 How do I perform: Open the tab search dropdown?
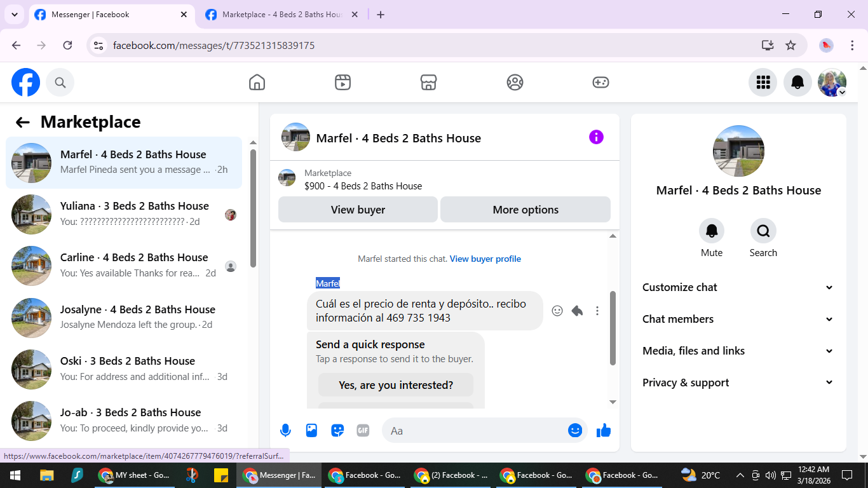[14, 15]
